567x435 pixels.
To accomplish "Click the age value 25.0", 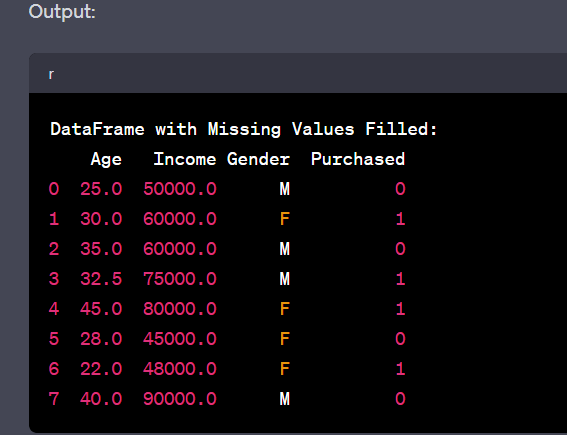I will coord(101,189).
